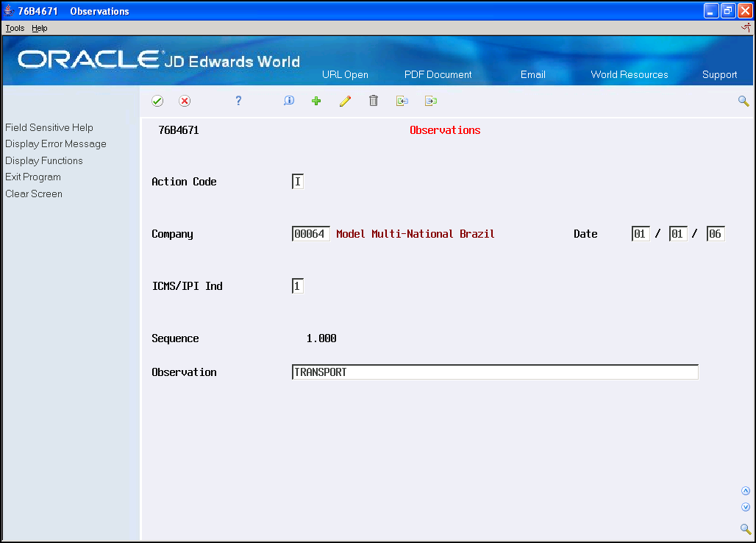Click the bottom-right magnifier icon
This screenshot has width=756, height=543.
coord(746,528)
